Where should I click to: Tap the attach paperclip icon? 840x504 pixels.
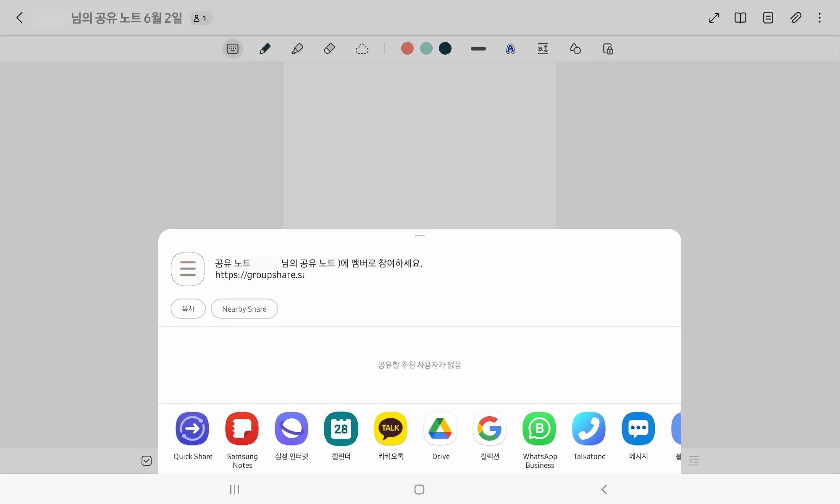[x=795, y=18]
